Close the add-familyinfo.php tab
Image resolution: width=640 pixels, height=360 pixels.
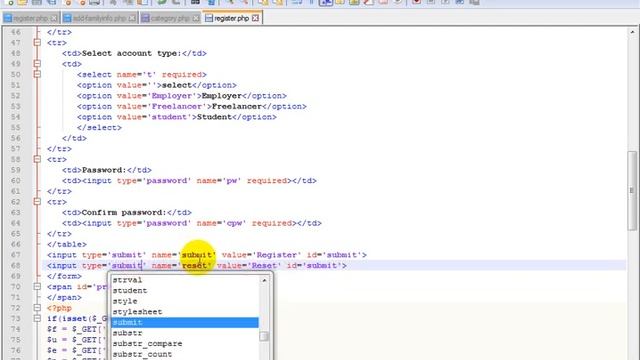tap(132, 18)
